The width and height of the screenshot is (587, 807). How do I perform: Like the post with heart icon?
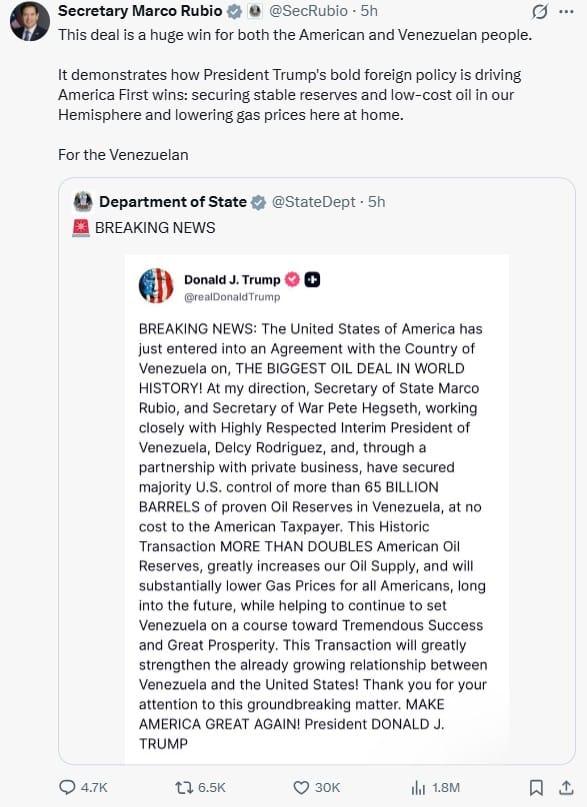[301, 787]
